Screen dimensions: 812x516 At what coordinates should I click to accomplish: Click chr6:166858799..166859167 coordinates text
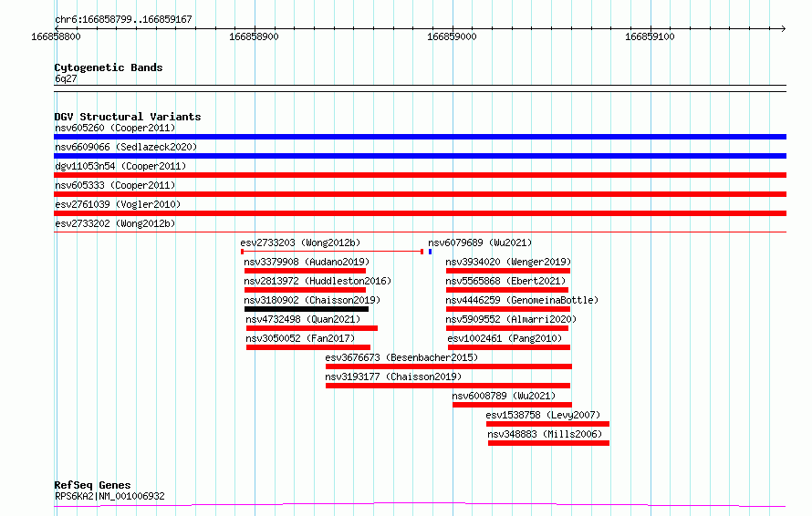tap(123, 20)
